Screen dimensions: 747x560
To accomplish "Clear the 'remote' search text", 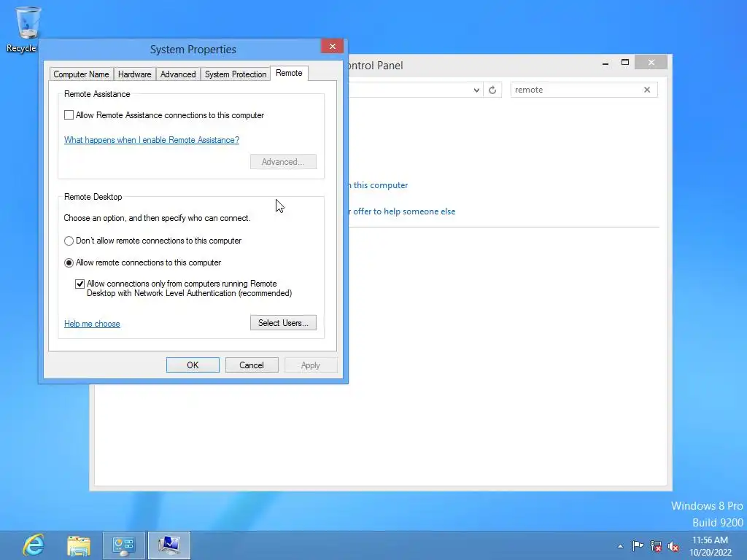I will [647, 90].
